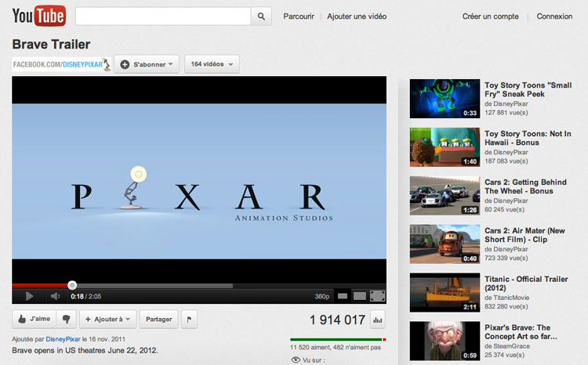The height and width of the screenshot is (365, 588).
Task: Click the thumbs-down dislike icon
Action: coord(66,319)
